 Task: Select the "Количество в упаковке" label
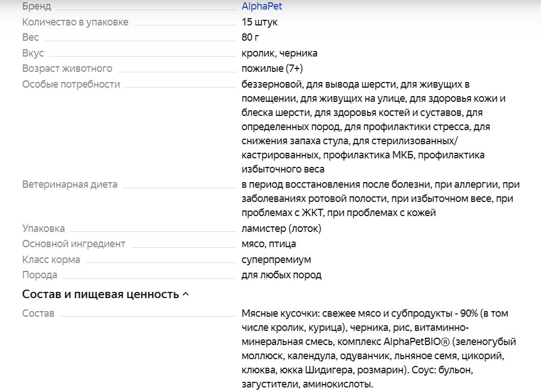pyautogui.click(x=75, y=22)
